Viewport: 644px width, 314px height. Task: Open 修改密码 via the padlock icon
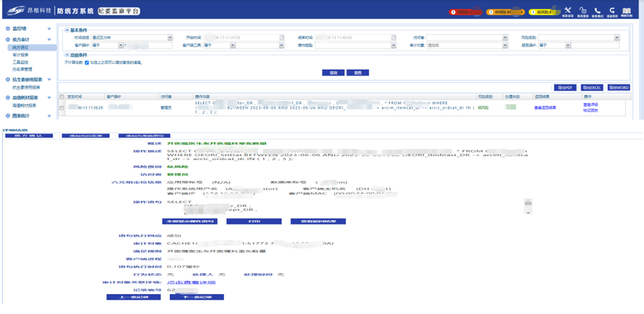(x=584, y=10)
